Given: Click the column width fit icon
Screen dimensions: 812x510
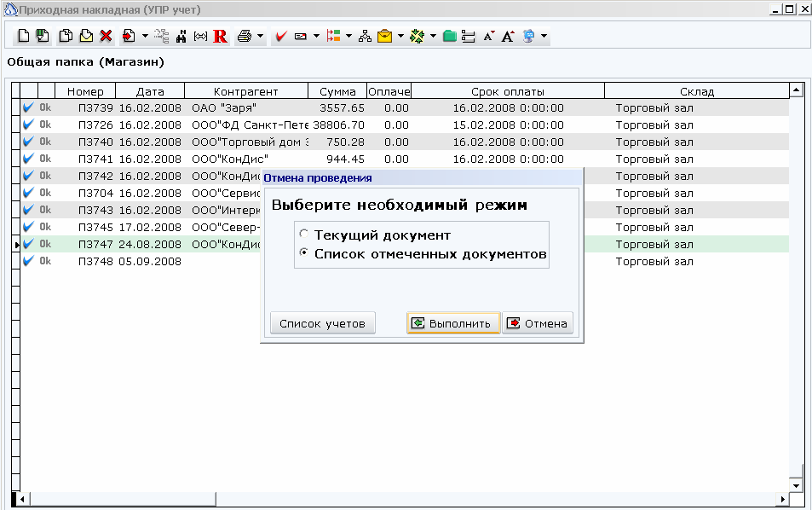Looking at the screenshot, I should (x=200, y=36).
